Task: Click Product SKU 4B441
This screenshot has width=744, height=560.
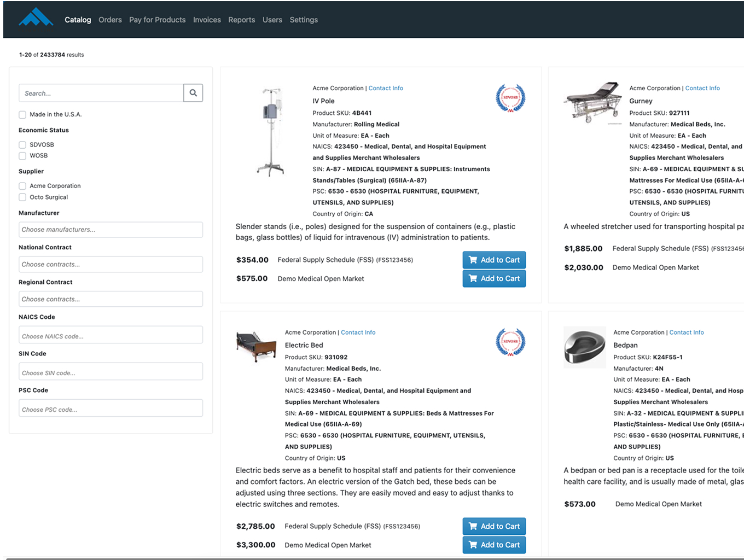Action: point(362,113)
